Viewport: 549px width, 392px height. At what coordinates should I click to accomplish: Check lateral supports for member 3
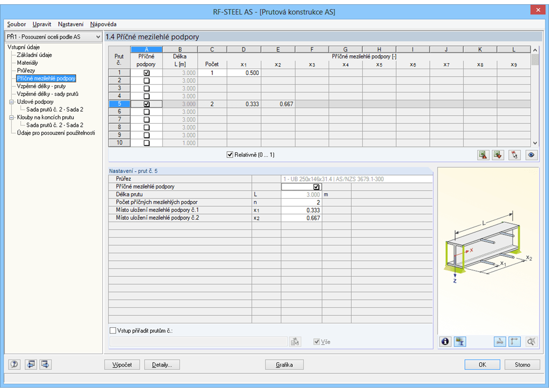[x=147, y=88]
